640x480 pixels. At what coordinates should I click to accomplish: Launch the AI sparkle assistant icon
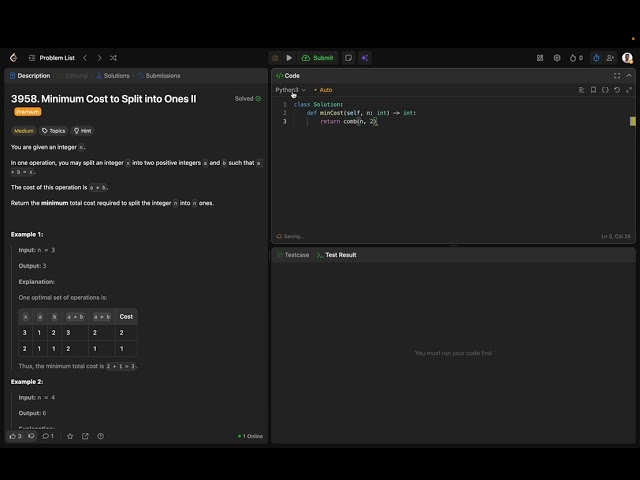tap(364, 58)
